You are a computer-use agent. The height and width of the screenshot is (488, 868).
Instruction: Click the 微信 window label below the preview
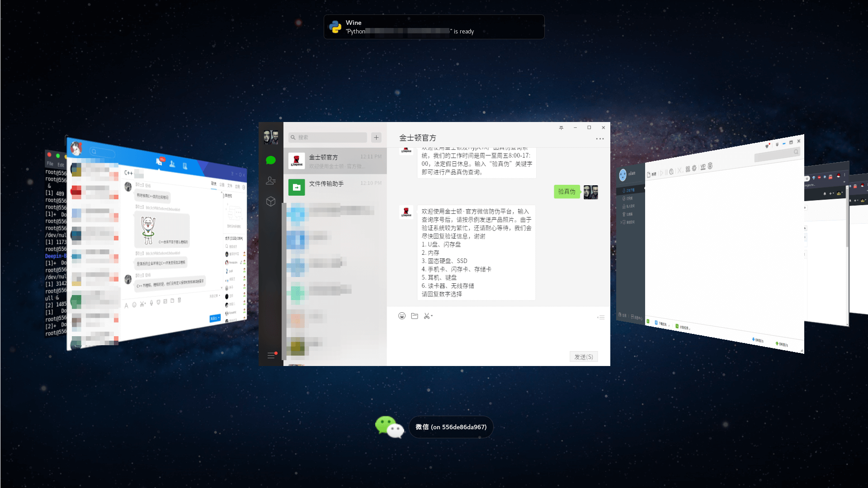tap(451, 427)
